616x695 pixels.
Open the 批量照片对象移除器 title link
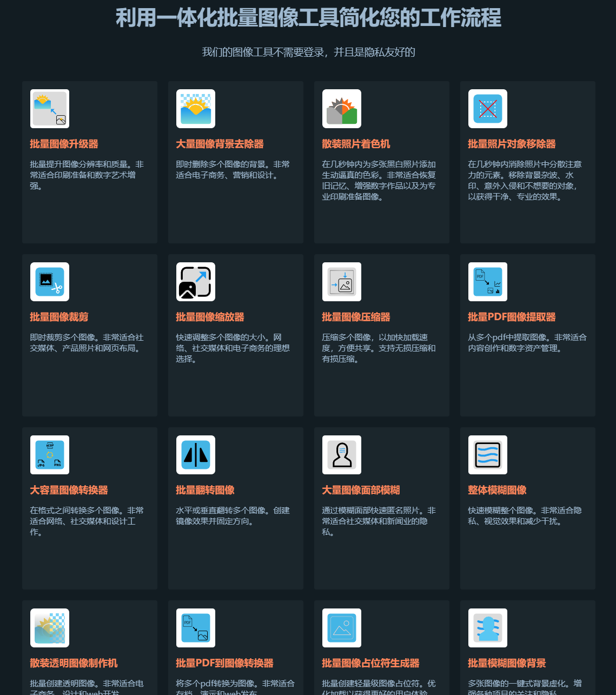(512, 144)
